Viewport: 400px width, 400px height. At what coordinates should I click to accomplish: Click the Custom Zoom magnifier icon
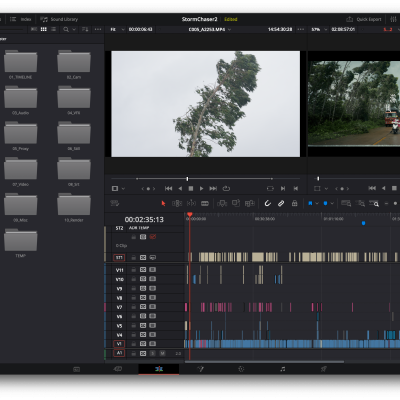374,203
